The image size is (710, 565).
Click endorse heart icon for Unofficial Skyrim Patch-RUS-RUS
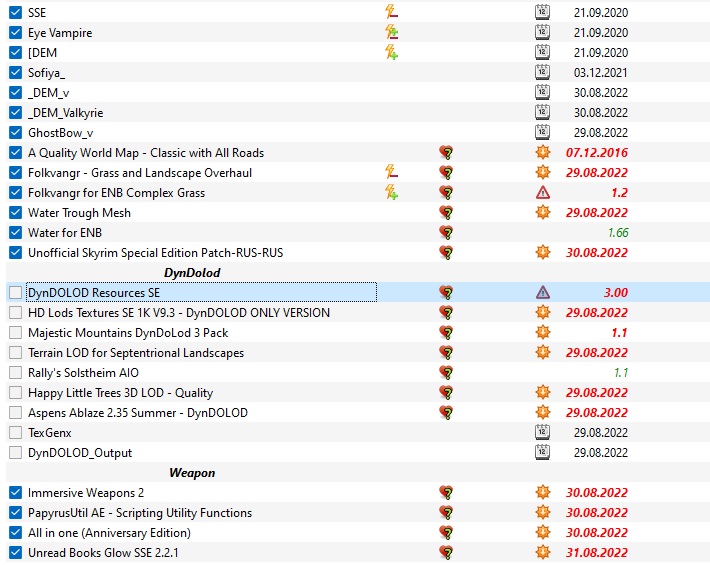446,253
